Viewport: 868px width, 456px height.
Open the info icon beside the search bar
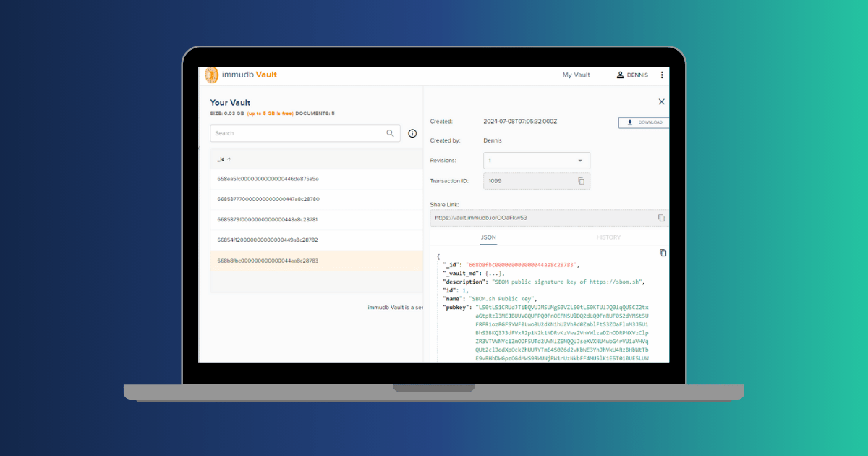[412, 133]
